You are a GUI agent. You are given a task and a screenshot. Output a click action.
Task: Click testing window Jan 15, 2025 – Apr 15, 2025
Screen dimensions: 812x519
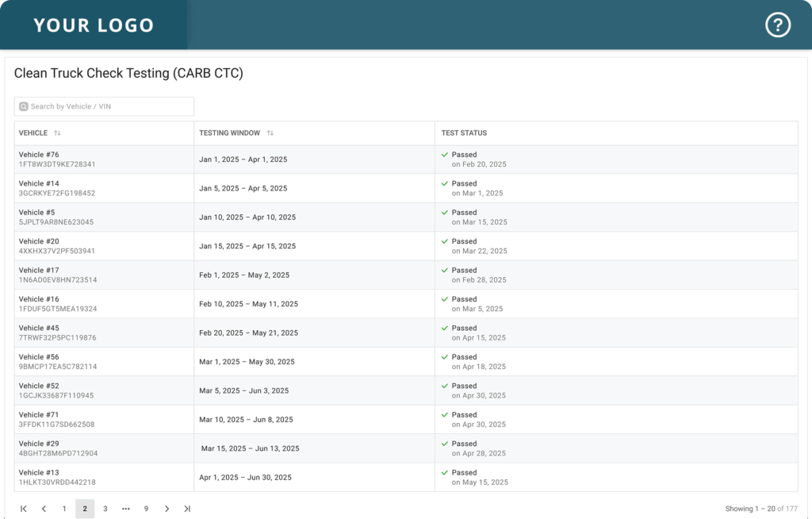pyautogui.click(x=247, y=246)
